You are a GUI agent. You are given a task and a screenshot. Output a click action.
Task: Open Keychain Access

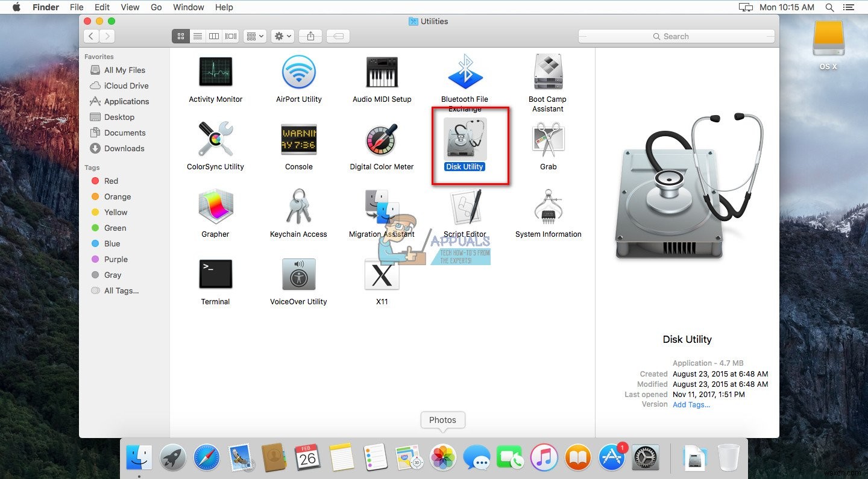298,206
